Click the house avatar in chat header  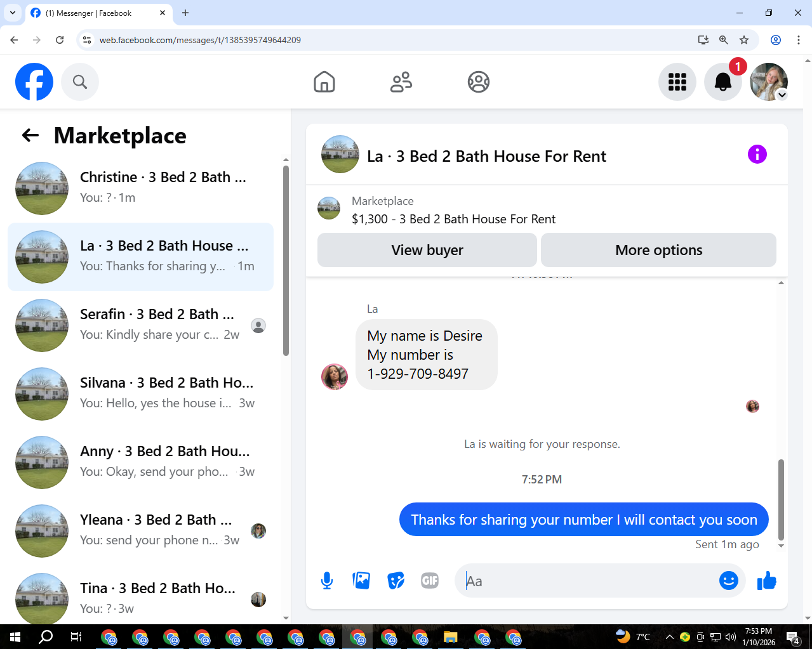[x=340, y=154]
